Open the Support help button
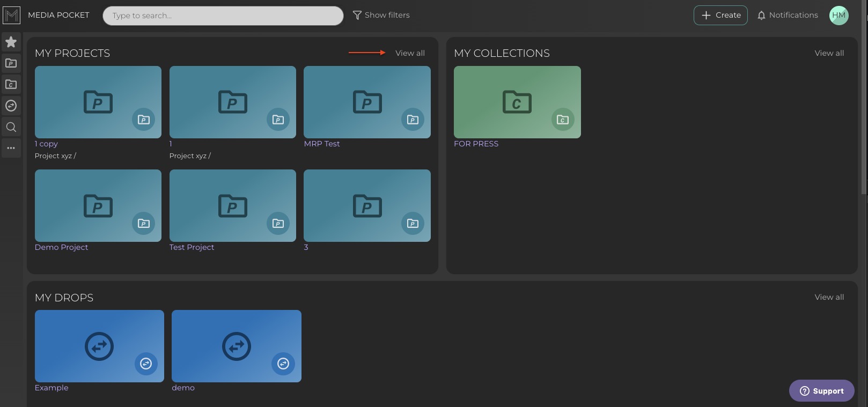Viewport: 868px width, 407px height. 821,391
